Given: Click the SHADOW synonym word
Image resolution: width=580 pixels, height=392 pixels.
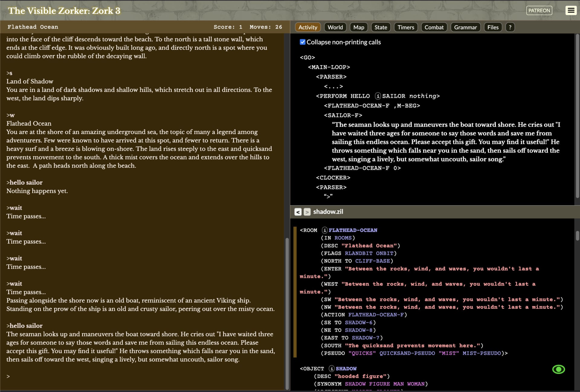Looking at the screenshot, I should click(x=355, y=384).
